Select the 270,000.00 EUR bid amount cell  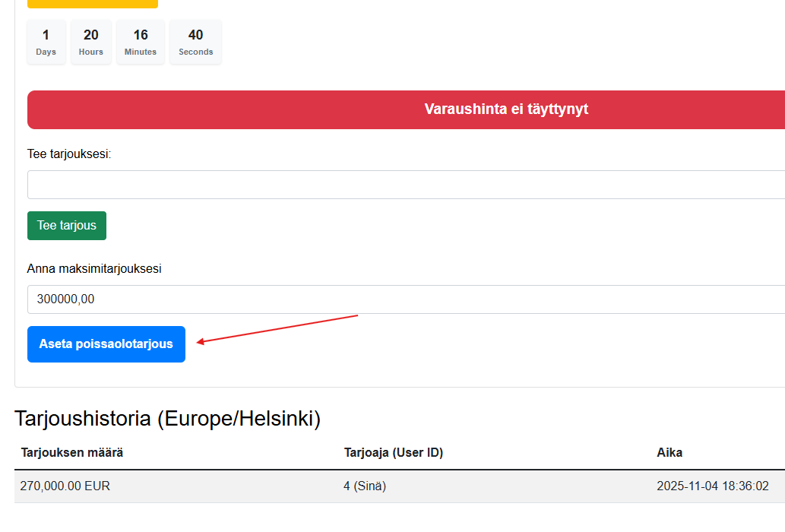[65, 486]
